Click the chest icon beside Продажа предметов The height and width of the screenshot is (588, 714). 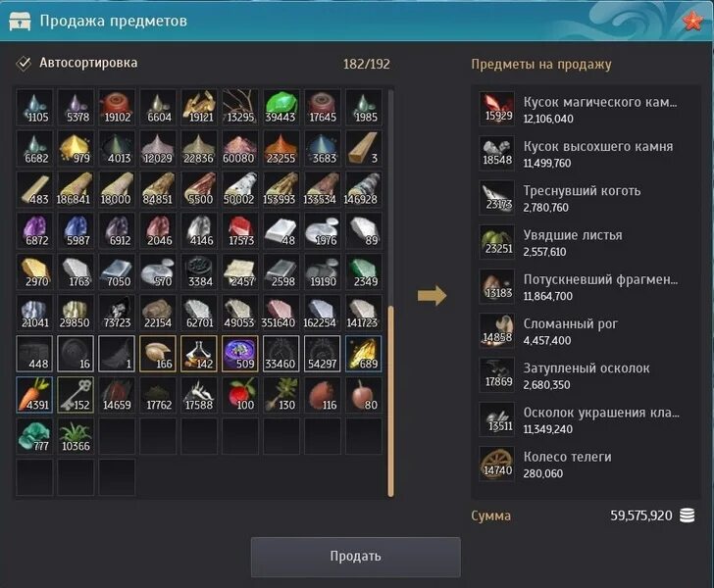pyautogui.click(x=20, y=21)
